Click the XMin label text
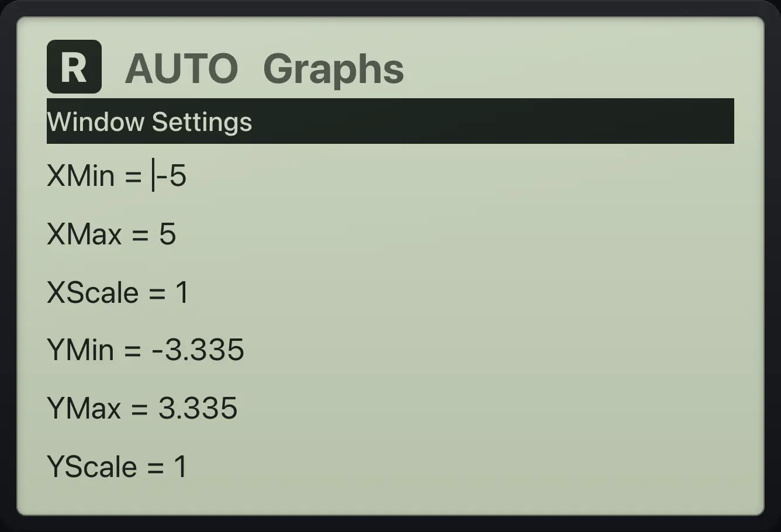The width and height of the screenshot is (781, 532). [x=81, y=175]
